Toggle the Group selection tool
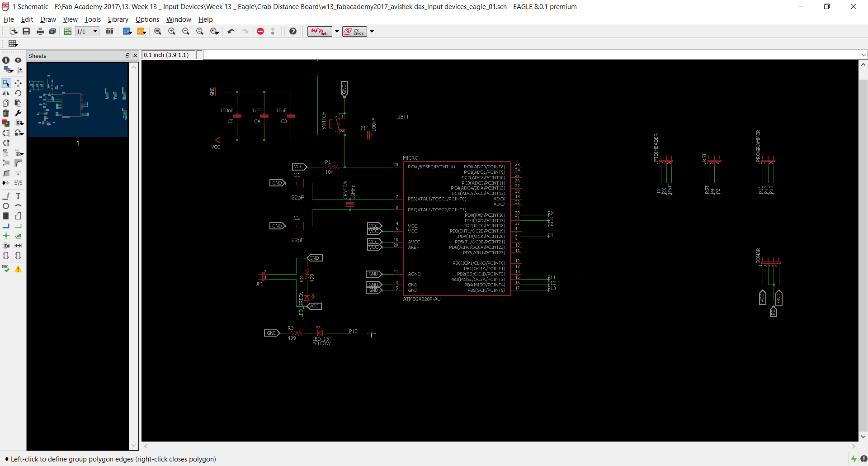This screenshot has height=466, width=868. coord(6,83)
